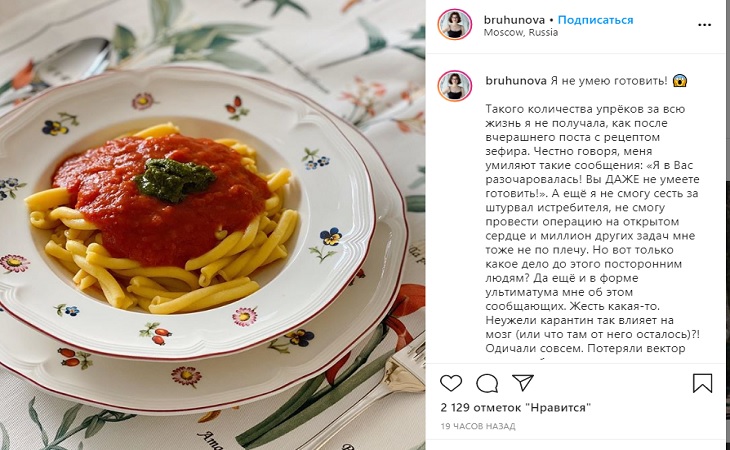The width and height of the screenshot is (730, 450).
Task: Click the 19 ЧАСОВ НАЗАД timestamp
Action: click(478, 426)
